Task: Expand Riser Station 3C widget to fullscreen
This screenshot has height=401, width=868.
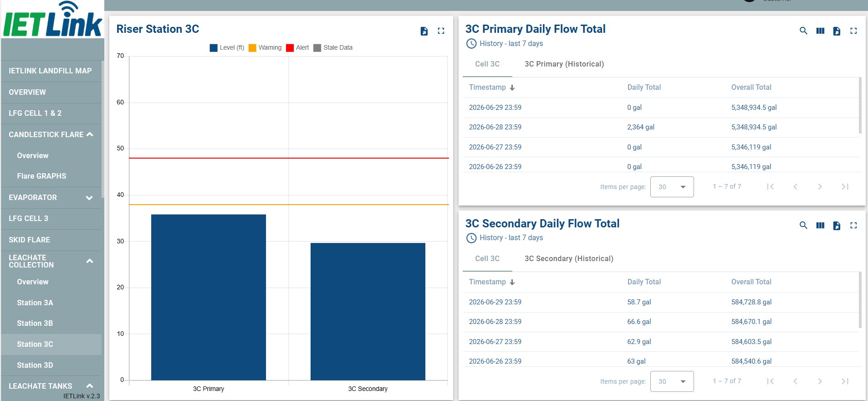Action: (x=441, y=31)
